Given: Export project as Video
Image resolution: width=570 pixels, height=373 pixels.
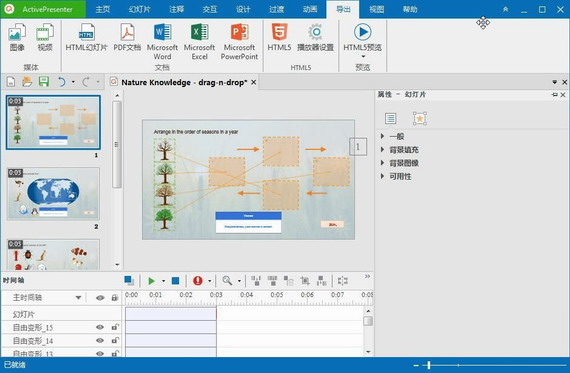Looking at the screenshot, I should (45, 37).
